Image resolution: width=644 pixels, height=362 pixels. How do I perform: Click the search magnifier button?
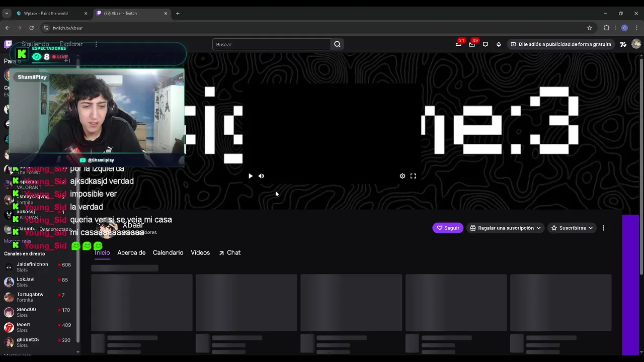click(337, 44)
